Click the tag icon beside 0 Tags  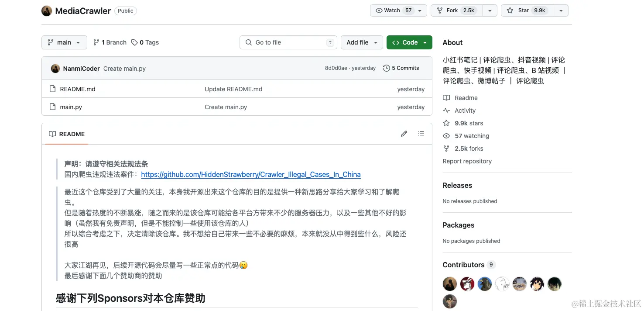click(134, 42)
